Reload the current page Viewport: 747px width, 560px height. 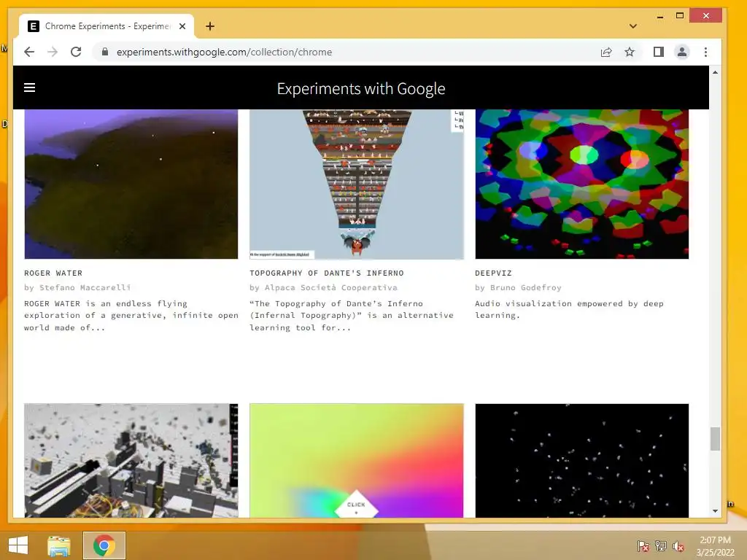76,52
